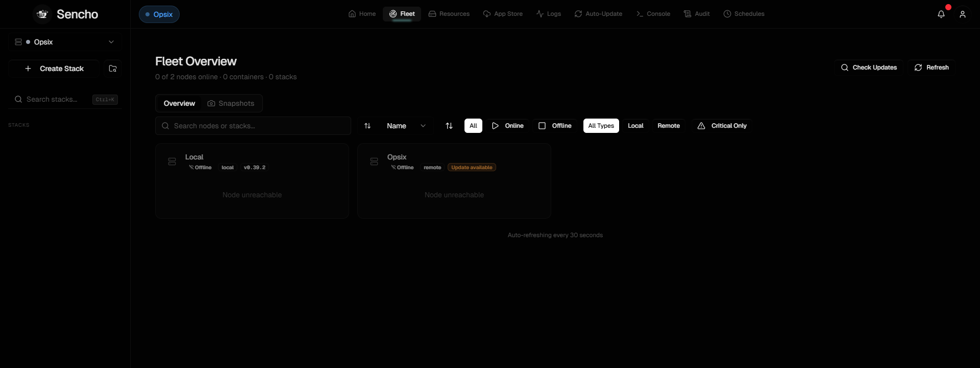Click the STACKS sidebar label

[19, 125]
